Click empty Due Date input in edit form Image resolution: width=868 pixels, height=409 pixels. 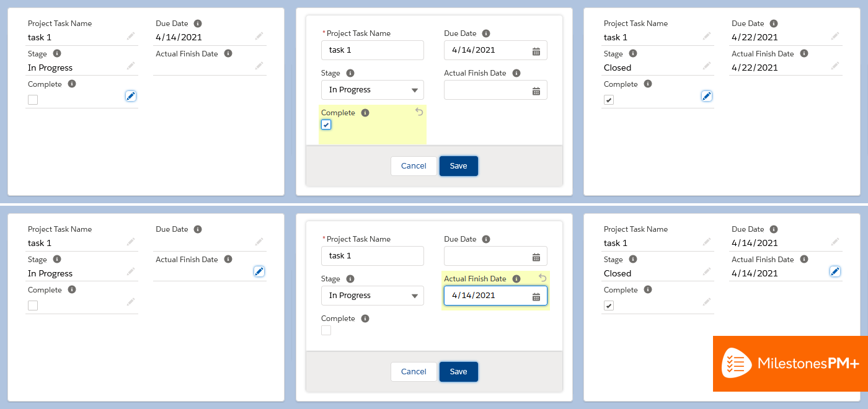coord(495,256)
